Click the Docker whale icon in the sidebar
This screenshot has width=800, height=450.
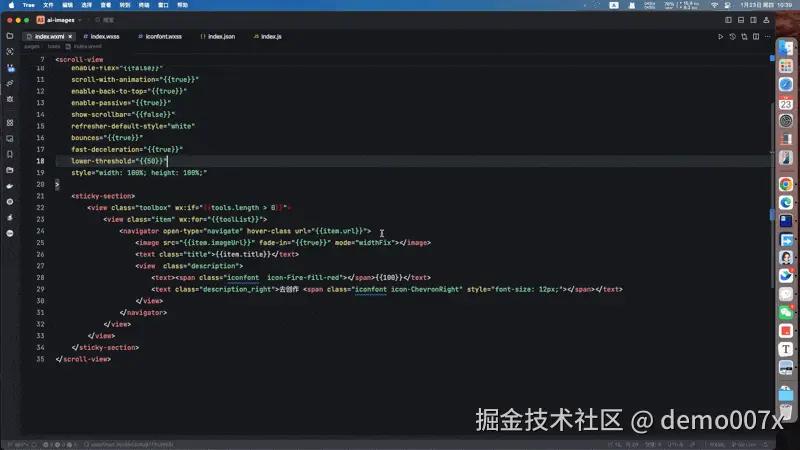point(10,186)
